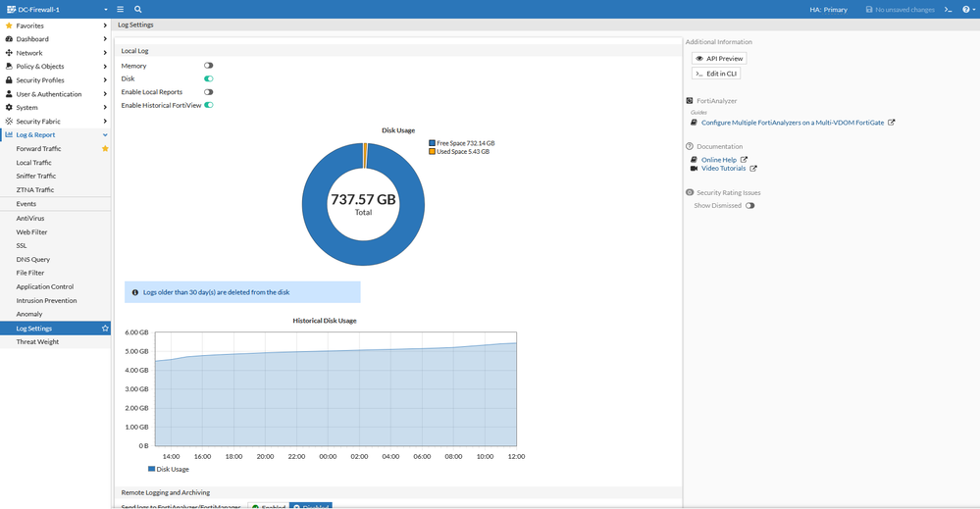980x509 pixels.
Task: Enable the Memory logging toggle
Action: pyautogui.click(x=208, y=66)
